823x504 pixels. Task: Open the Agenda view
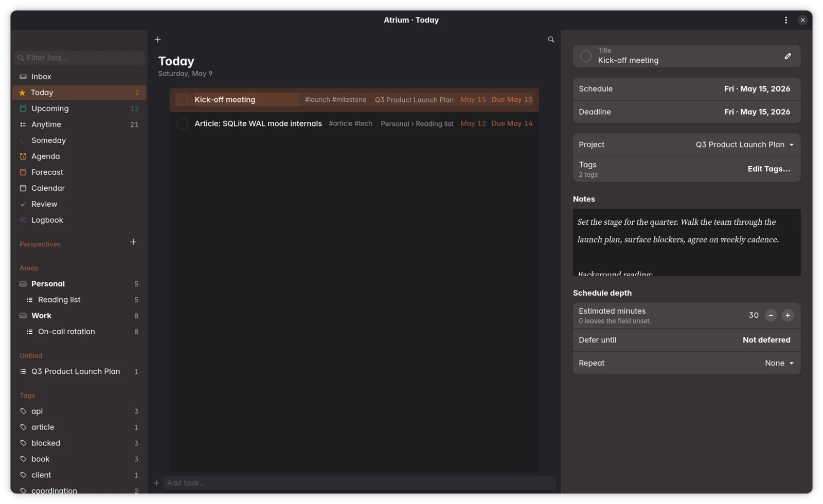[x=79, y=156]
